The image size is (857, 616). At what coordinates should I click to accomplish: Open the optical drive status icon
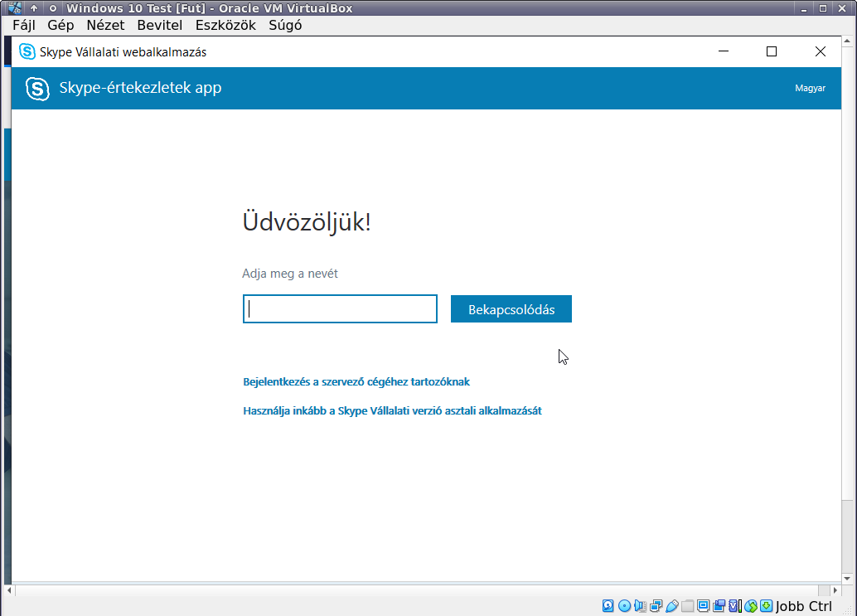point(624,605)
